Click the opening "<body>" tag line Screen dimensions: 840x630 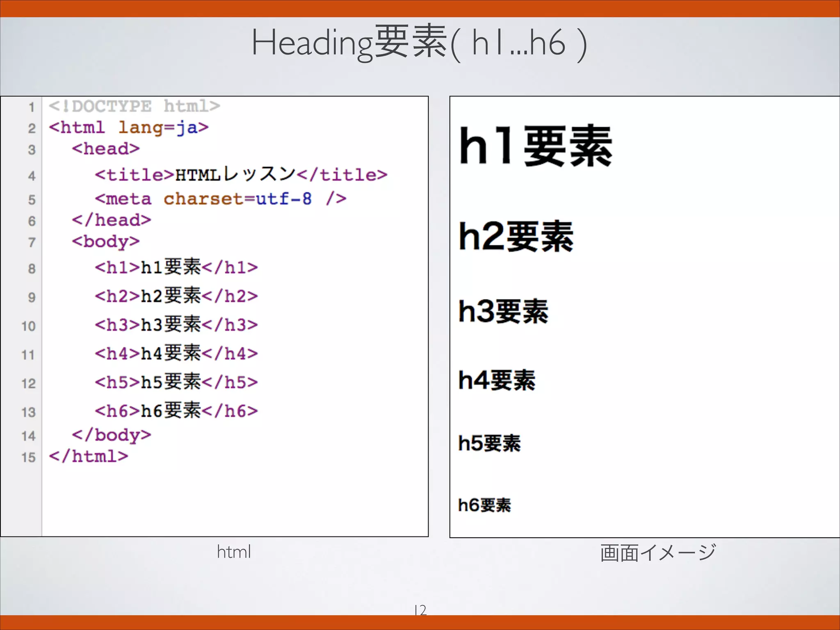point(106,242)
